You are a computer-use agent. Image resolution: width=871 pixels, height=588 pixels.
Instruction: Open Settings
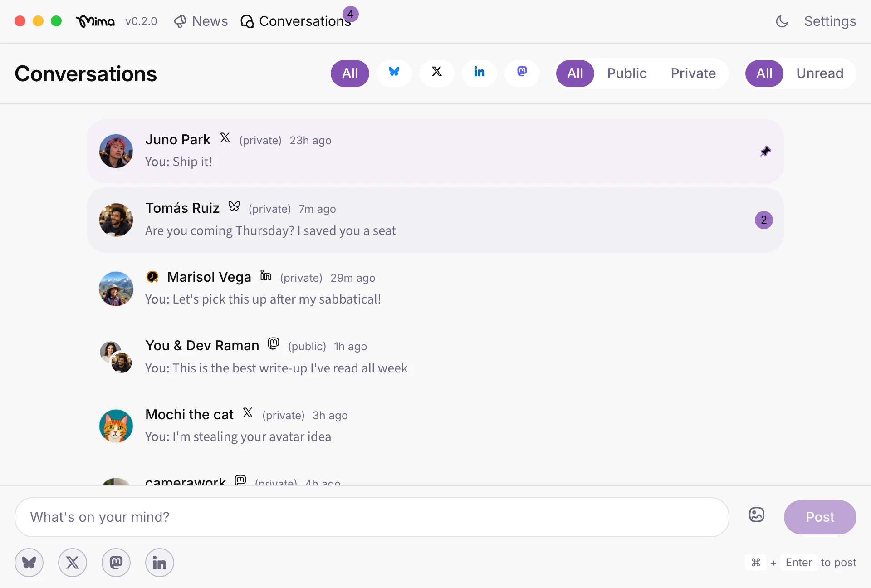[830, 21]
